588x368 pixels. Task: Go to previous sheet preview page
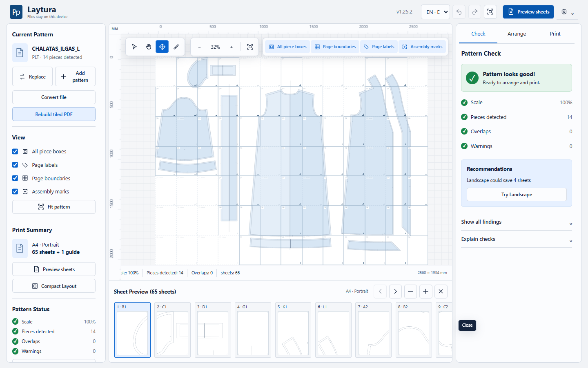pyautogui.click(x=380, y=292)
